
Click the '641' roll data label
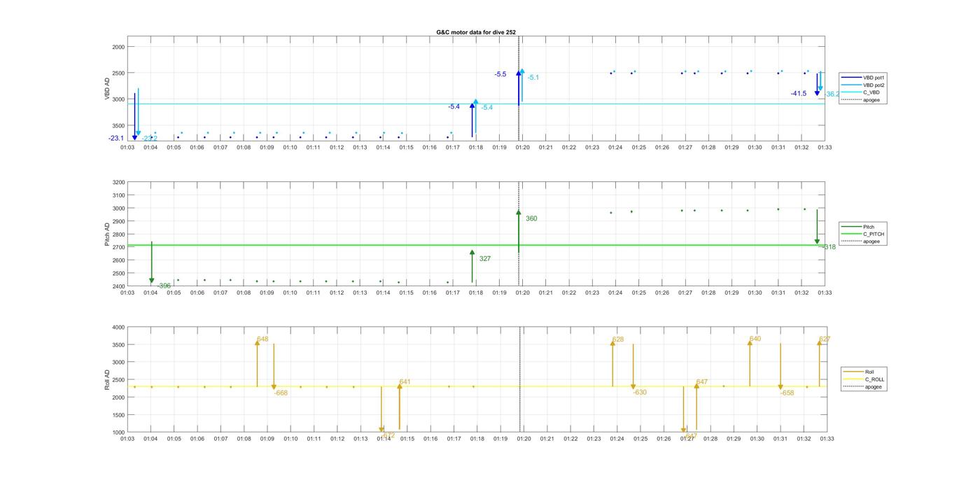(405, 382)
